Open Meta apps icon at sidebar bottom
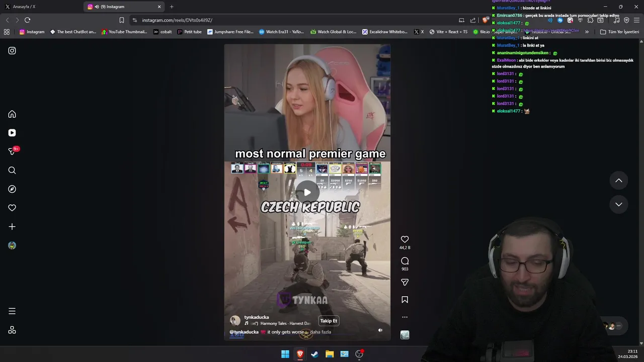Screen dimensions: 644x362 point(12,330)
